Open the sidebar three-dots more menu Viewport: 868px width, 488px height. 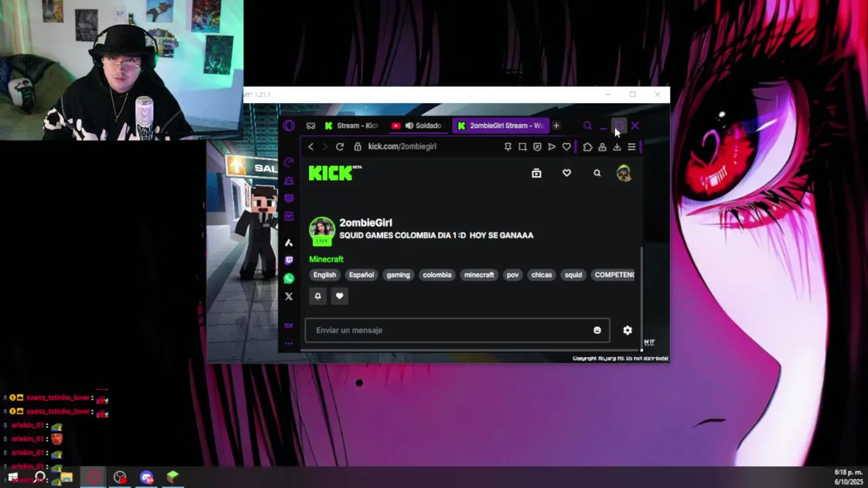pos(289,344)
